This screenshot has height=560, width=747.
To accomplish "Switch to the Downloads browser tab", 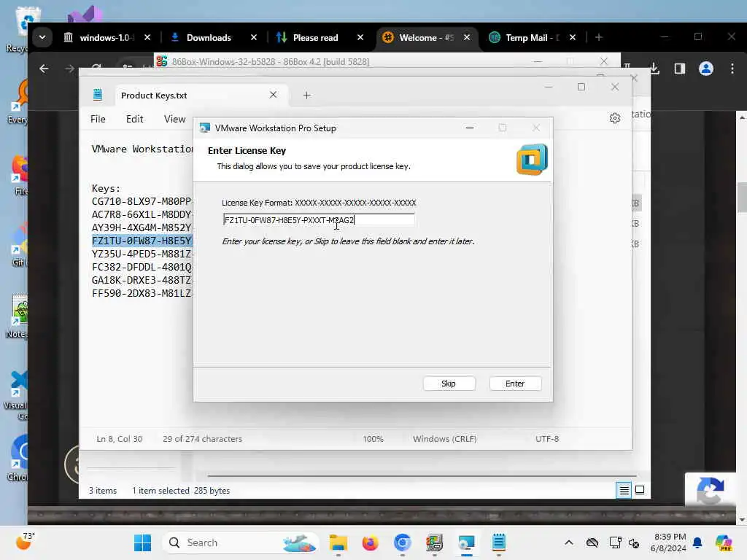I will point(209,38).
